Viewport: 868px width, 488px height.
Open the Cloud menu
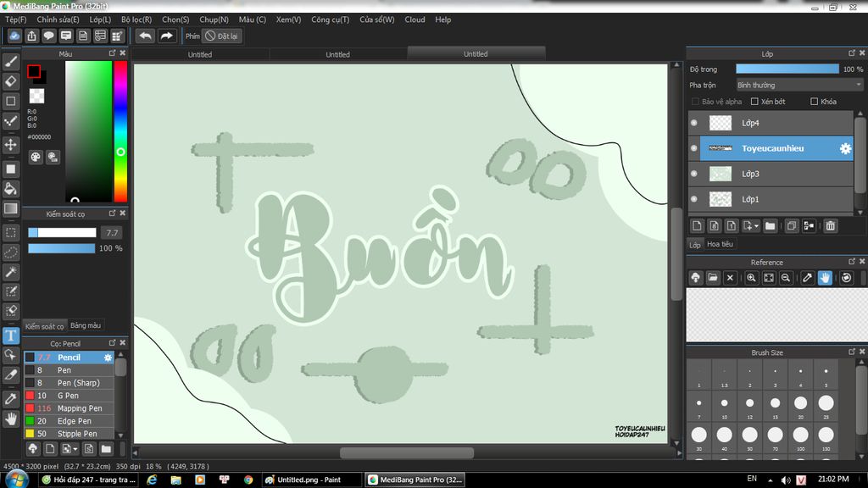tap(415, 19)
